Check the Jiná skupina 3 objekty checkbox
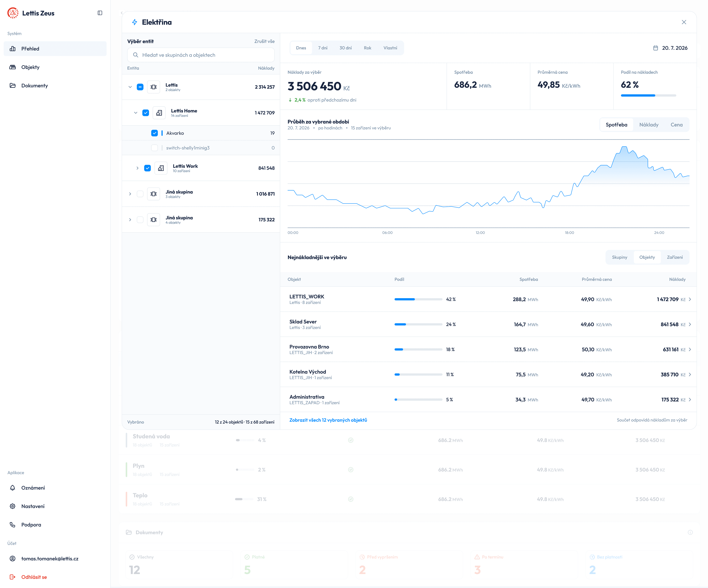 click(x=140, y=194)
